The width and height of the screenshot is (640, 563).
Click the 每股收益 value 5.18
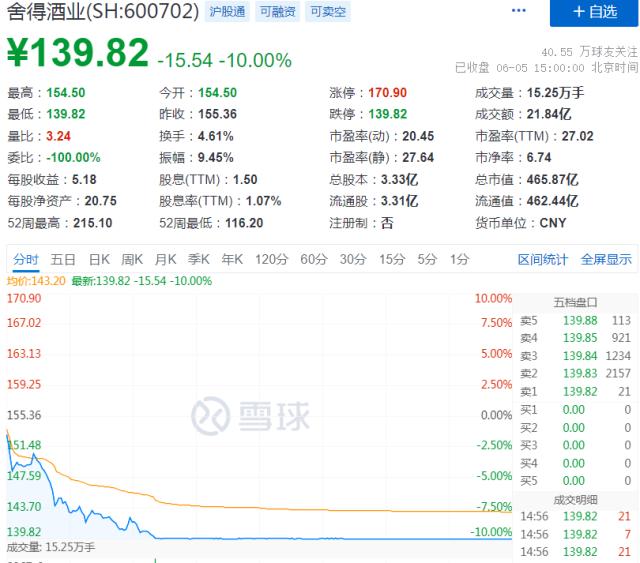point(84,180)
